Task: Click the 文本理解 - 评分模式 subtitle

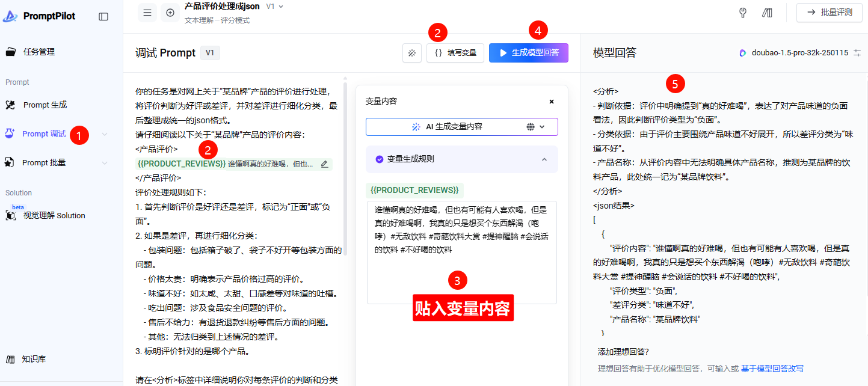Action: [217, 20]
